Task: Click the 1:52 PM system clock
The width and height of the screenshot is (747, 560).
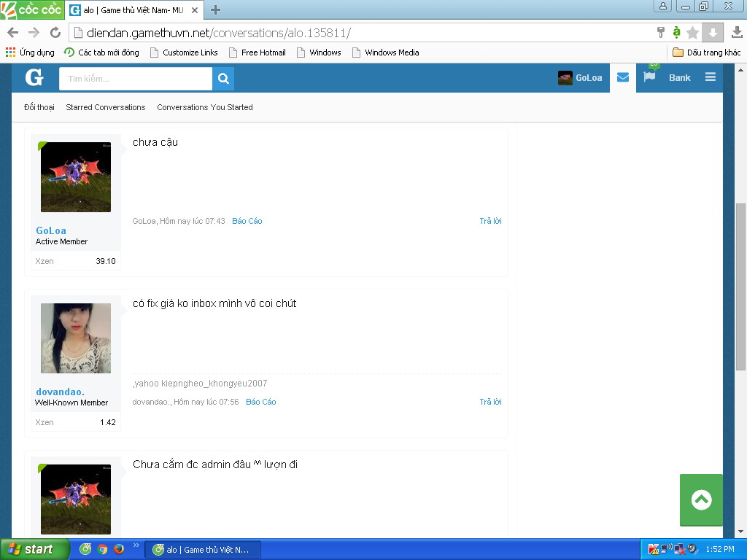Action: 720,549
